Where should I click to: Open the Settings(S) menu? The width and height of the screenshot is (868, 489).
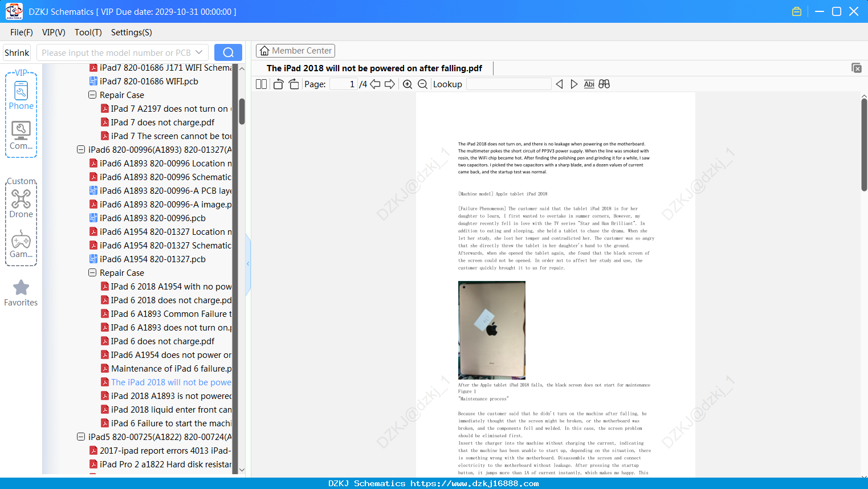coord(132,32)
